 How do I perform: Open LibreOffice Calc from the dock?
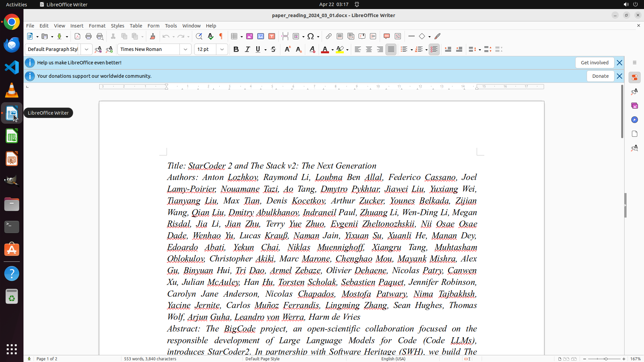click(12, 136)
